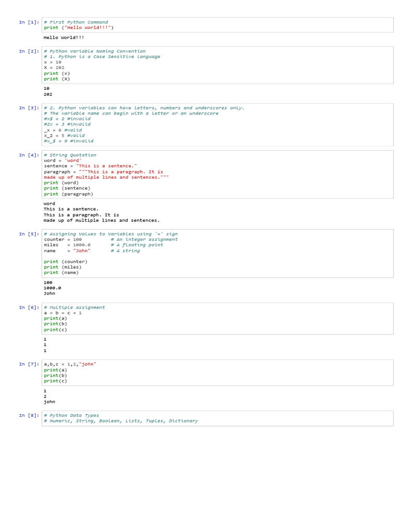Click the '# A floating point' comment

137,245
